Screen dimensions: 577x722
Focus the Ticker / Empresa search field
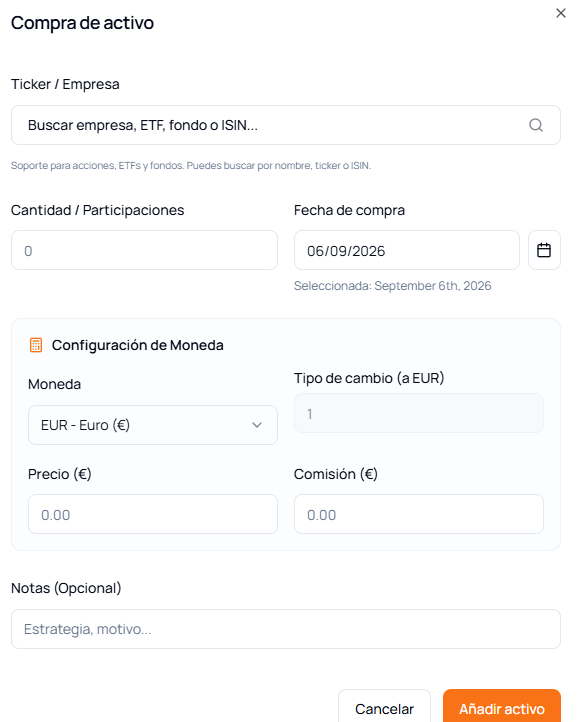tap(286, 125)
